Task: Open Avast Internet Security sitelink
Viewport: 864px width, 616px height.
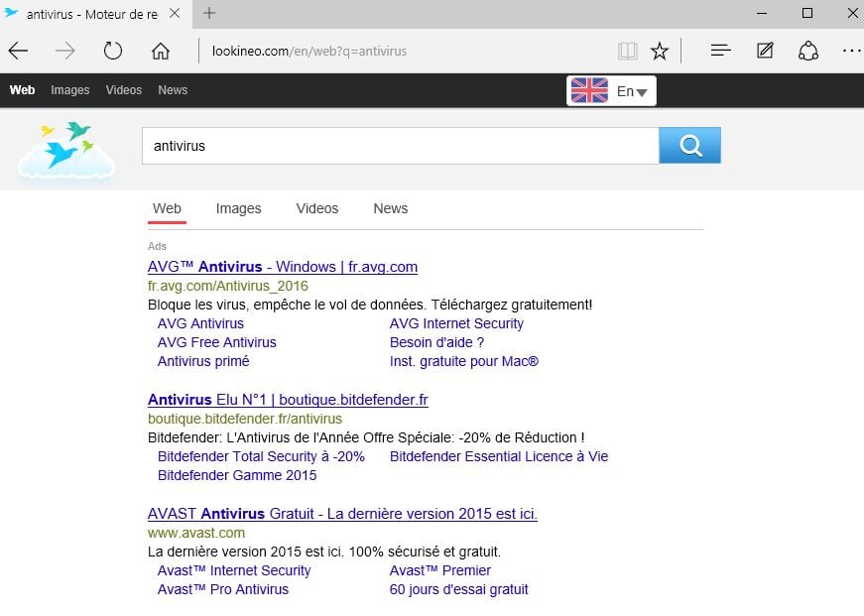Action: point(234,570)
